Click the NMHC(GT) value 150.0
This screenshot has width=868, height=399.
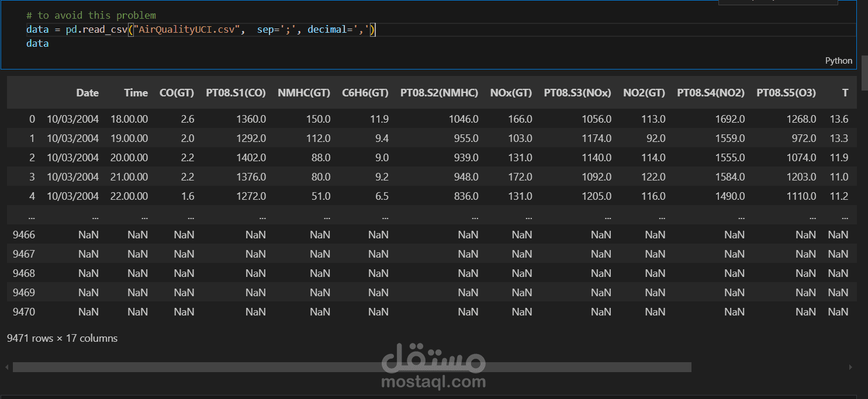coord(319,119)
